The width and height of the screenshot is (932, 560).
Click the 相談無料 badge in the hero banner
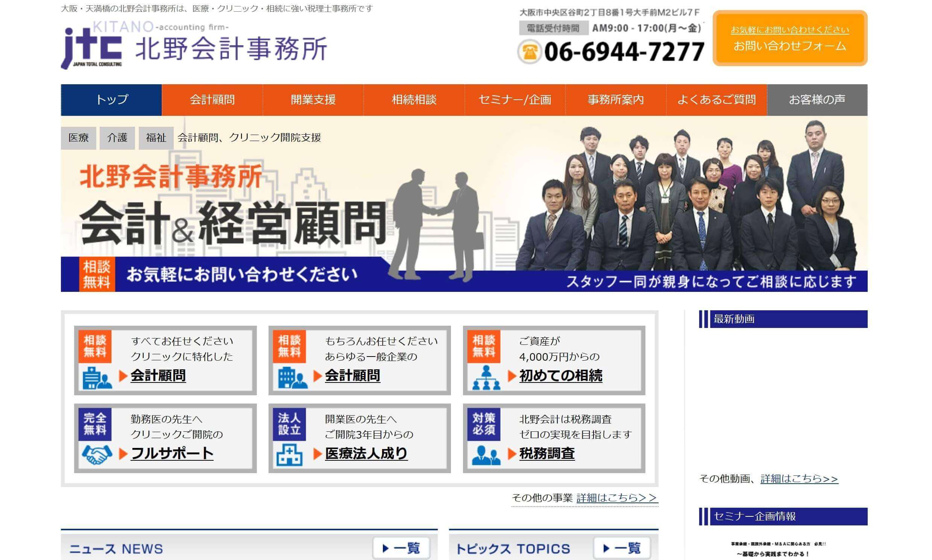(x=97, y=274)
